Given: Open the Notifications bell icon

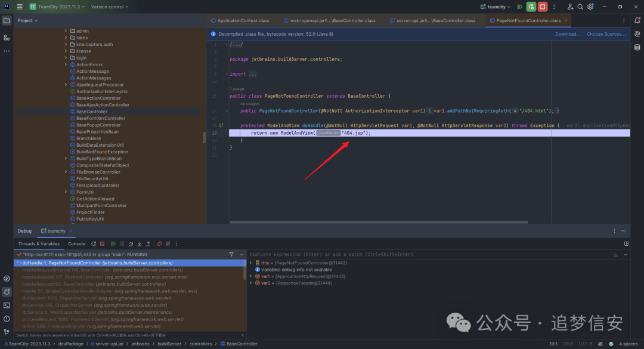Looking at the screenshot, I should (x=637, y=20).
